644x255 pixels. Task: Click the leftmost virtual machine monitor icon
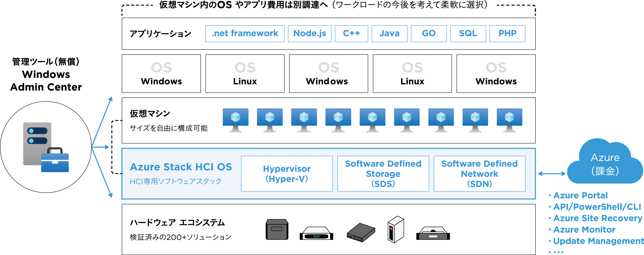[x=236, y=120]
